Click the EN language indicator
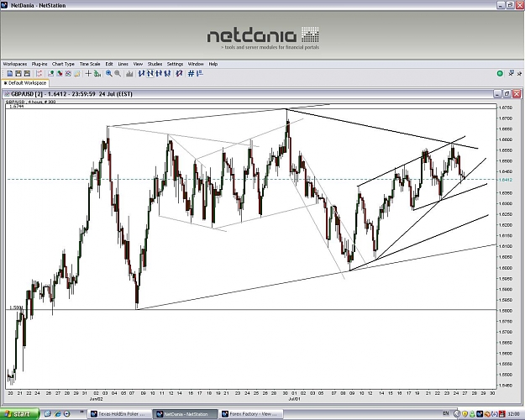This screenshot has width=525, height=420. click(446, 413)
